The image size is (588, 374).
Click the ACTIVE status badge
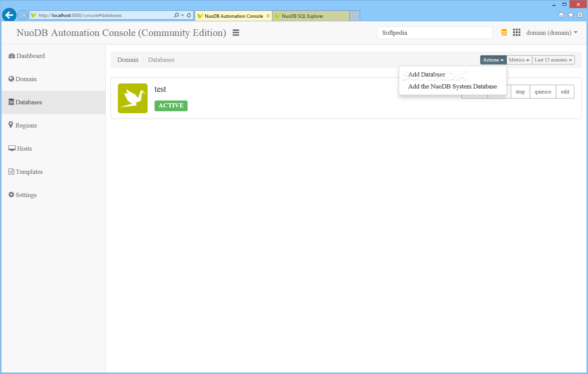(171, 106)
